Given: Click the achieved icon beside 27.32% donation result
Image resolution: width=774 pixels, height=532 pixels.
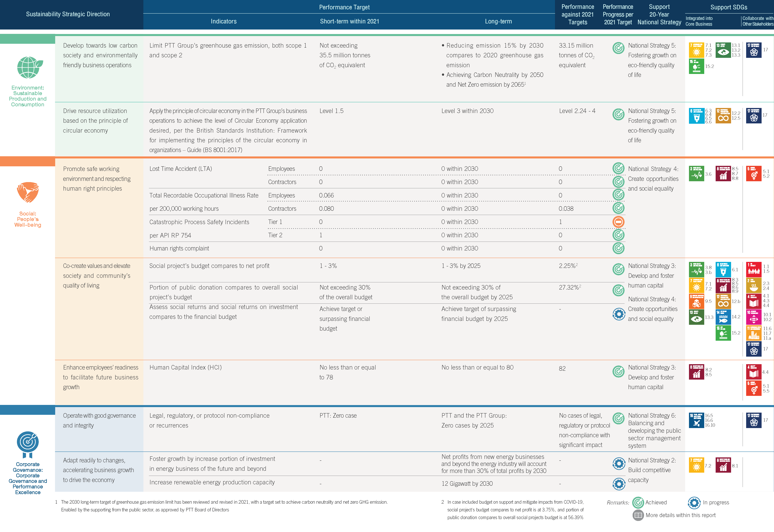Looking at the screenshot, I should pyautogui.click(x=618, y=290).
